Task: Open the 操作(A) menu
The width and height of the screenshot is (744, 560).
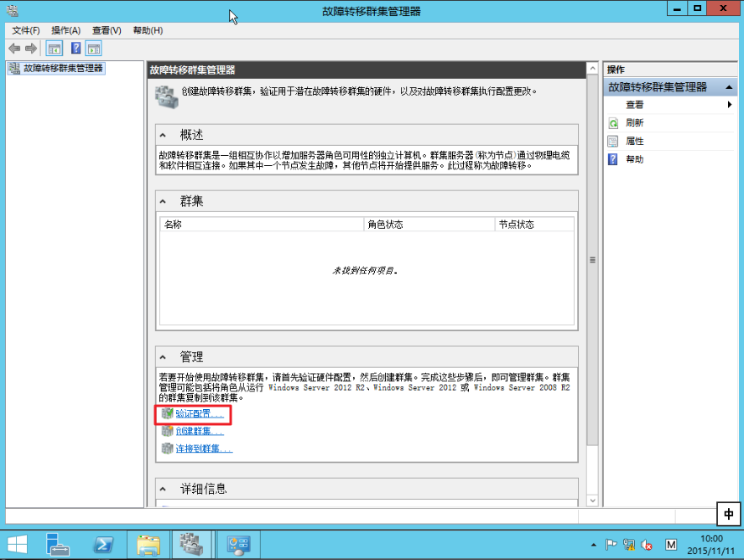Action: (x=66, y=31)
